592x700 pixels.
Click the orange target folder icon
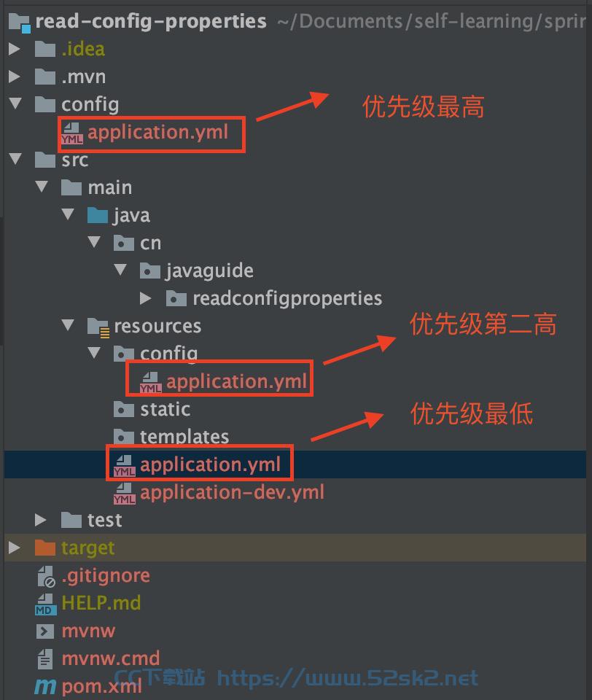point(45,548)
